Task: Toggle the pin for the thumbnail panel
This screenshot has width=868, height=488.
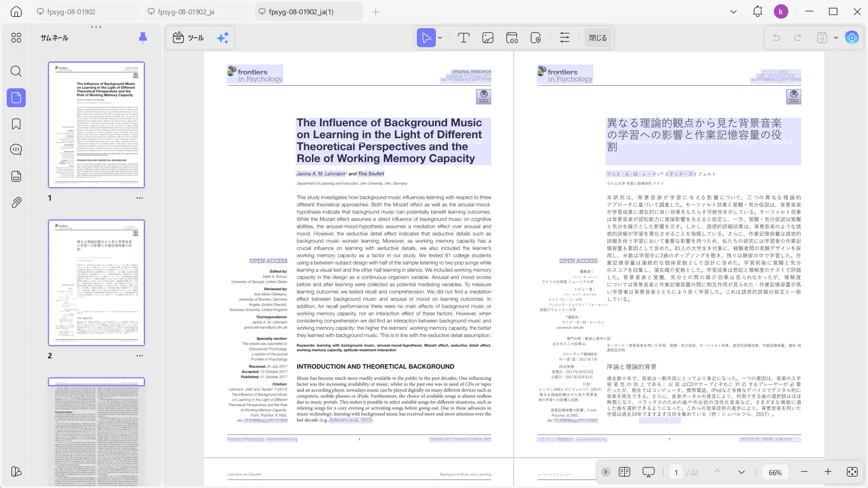Action: [143, 38]
